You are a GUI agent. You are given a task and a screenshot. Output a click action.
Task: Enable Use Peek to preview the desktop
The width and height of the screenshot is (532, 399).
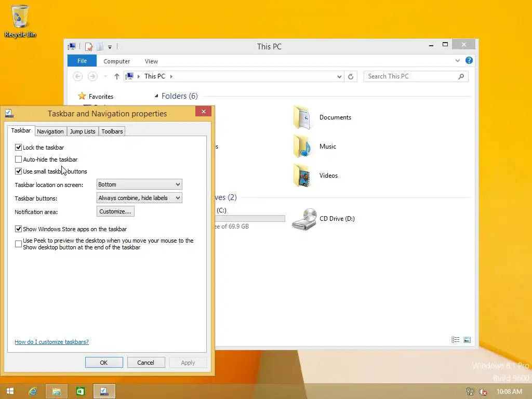point(18,244)
